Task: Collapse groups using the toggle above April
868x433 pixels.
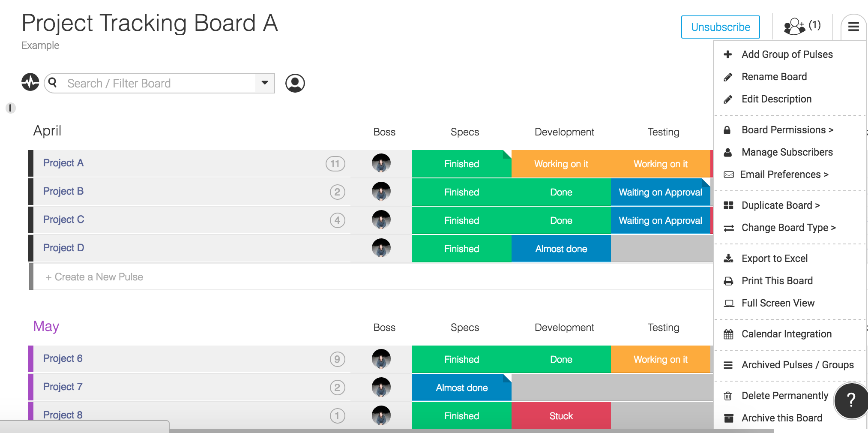Action: coord(10,108)
